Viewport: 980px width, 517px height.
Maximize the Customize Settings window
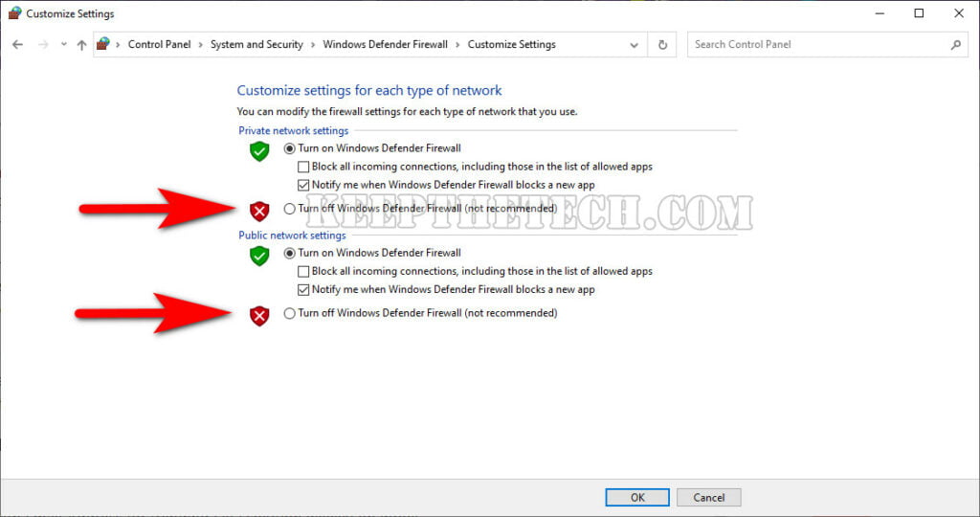[x=919, y=13]
